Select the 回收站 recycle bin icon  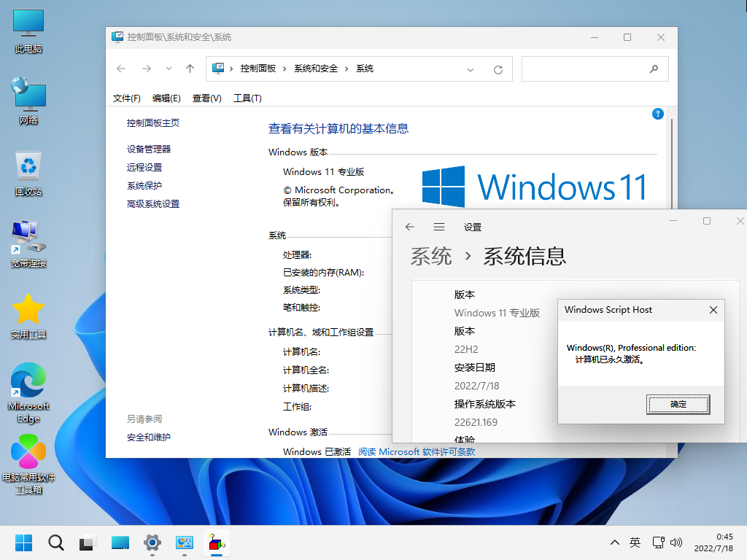[x=28, y=174]
